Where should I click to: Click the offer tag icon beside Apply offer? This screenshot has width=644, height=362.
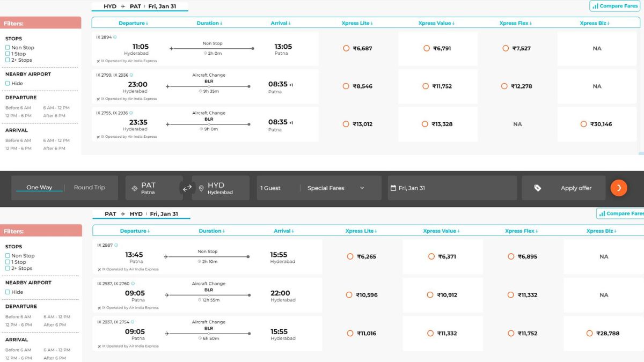coord(538,188)
